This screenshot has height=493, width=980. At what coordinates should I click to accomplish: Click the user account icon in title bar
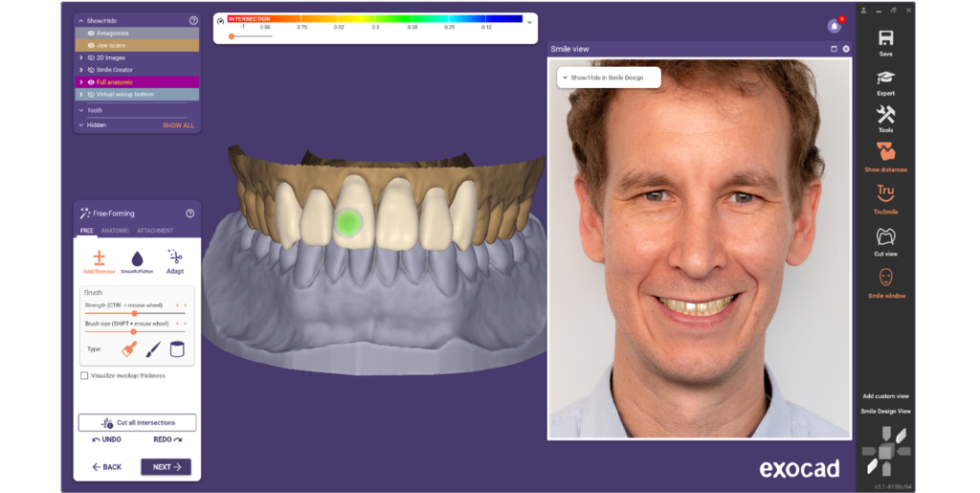864,11
